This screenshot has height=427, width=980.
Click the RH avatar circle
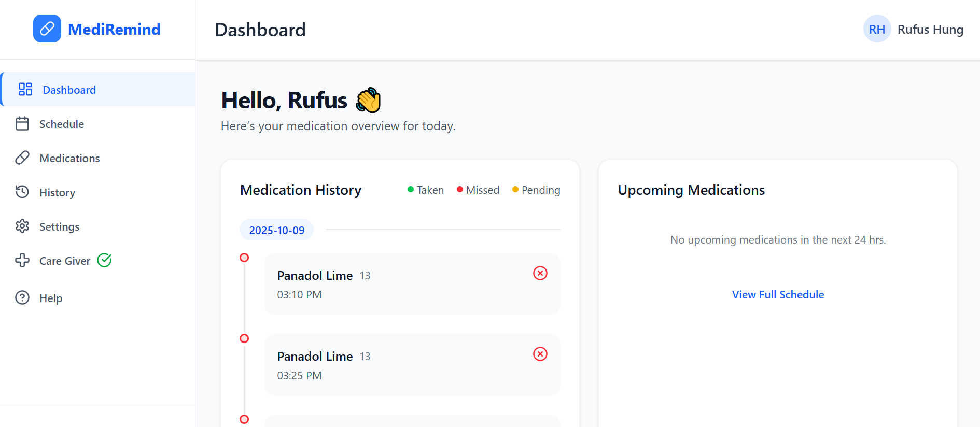[x=877, y=29]
